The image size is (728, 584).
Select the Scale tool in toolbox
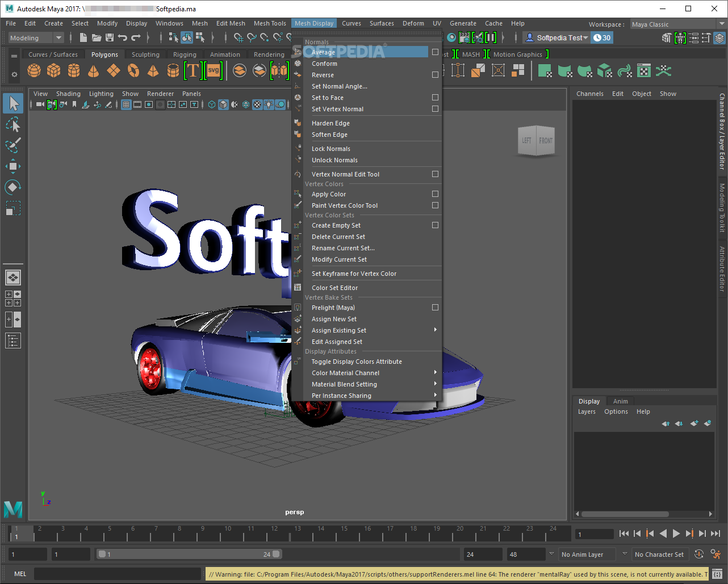tap(13, 208)
